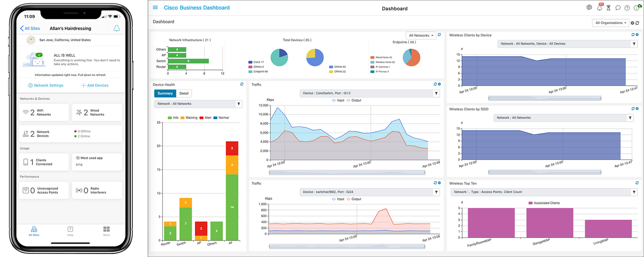Open the Wired Networks card
The height and width of the screenshot is (257, 644).
(97, 112)
